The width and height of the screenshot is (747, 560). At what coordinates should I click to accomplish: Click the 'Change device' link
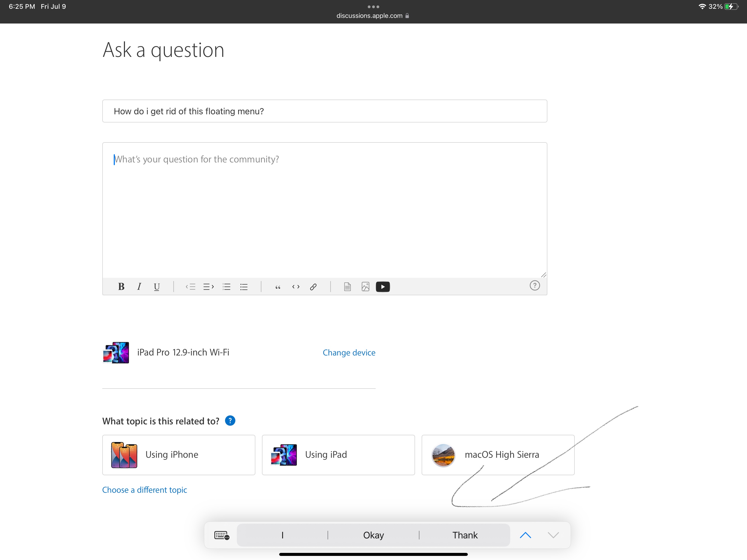(349, 353)
